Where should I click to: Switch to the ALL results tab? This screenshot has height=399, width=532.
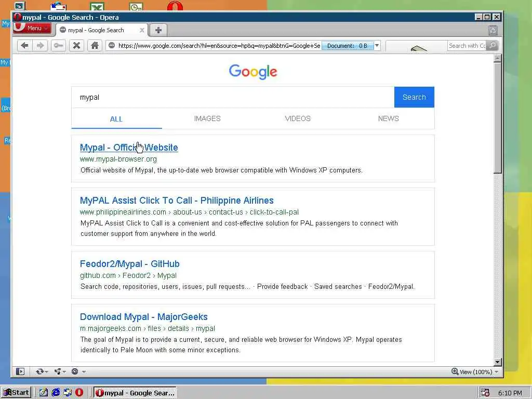pyautogui.click(x=116, y=119)
